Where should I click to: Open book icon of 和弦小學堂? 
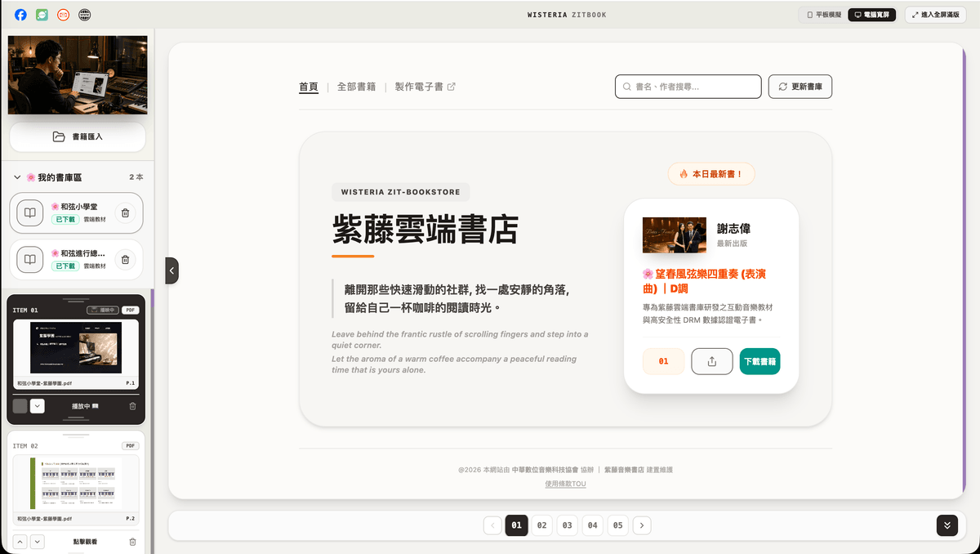(x=29, y=213)
